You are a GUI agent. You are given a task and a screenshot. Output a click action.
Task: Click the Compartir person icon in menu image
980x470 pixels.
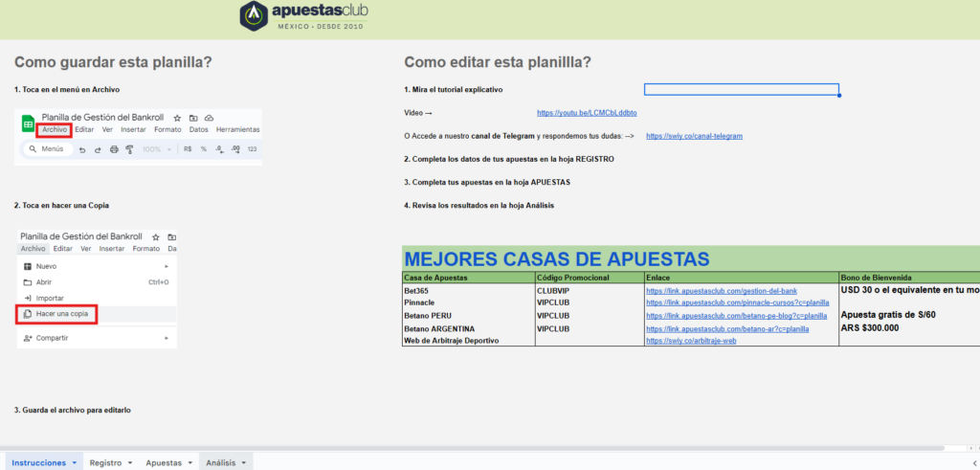point(28,338)
